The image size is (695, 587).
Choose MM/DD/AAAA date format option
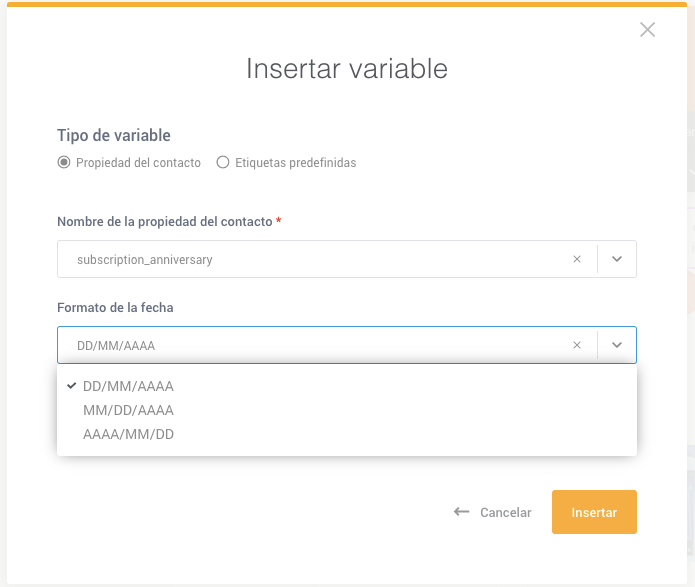click(x=128, y=410)
